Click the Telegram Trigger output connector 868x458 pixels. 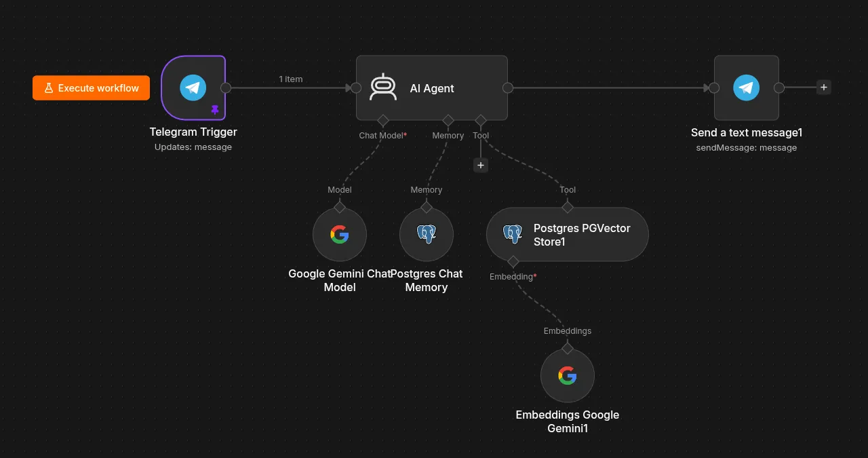226,88
